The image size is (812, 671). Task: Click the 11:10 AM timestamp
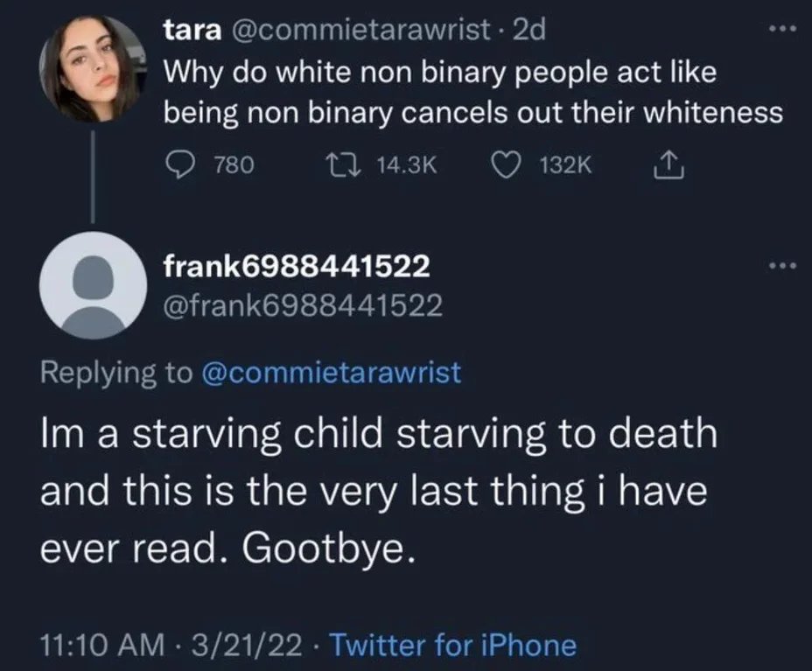click(102, 645)
